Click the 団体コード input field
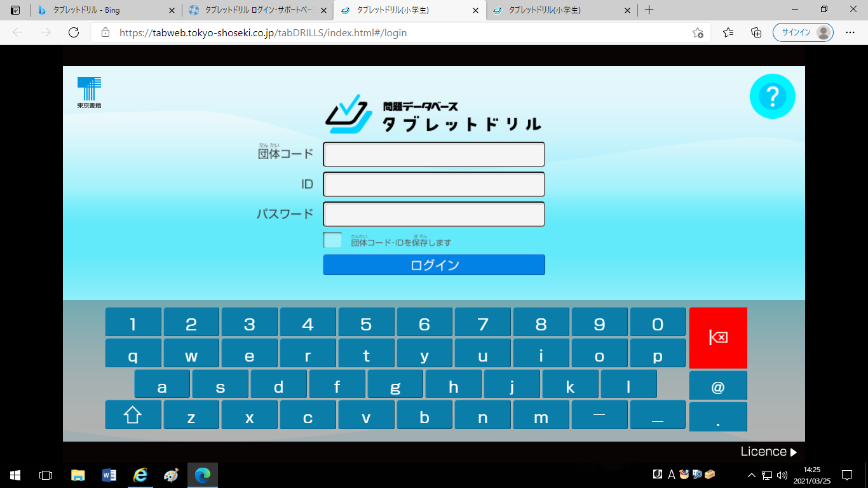Image resolution: width=868 pixels, height=488 pixels. (x=434, y=154)
